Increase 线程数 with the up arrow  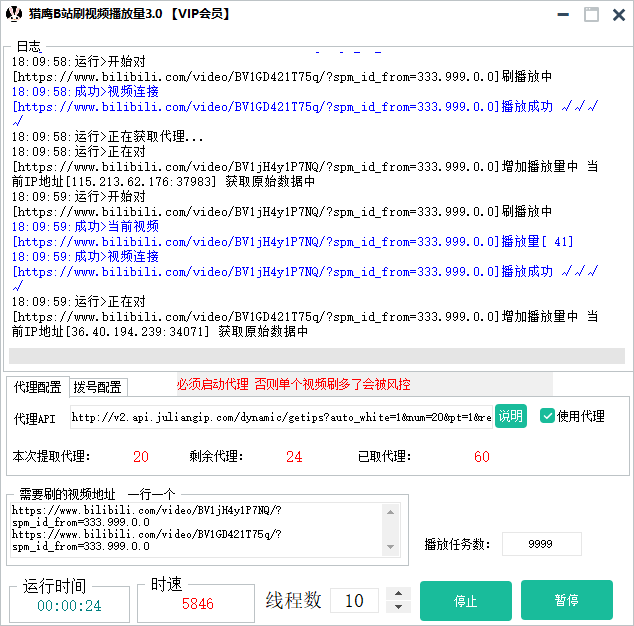pyautogui.click(x=398, y=593)
